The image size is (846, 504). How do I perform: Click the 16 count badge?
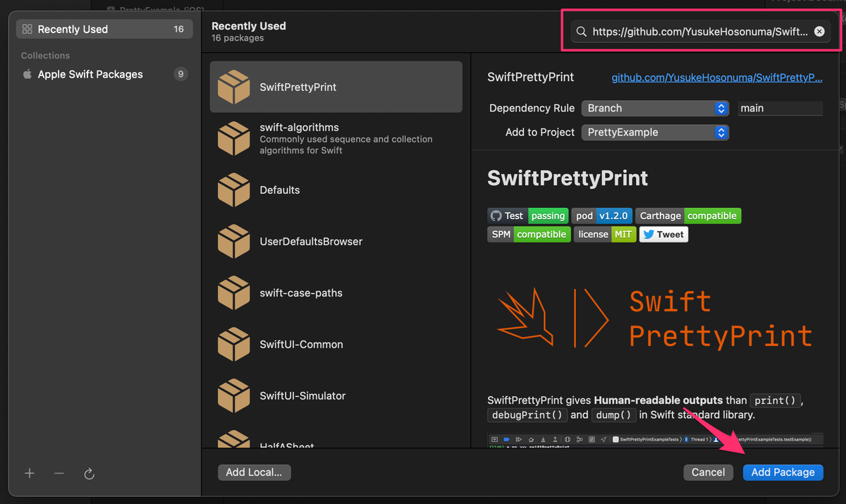tap(178, 29)
